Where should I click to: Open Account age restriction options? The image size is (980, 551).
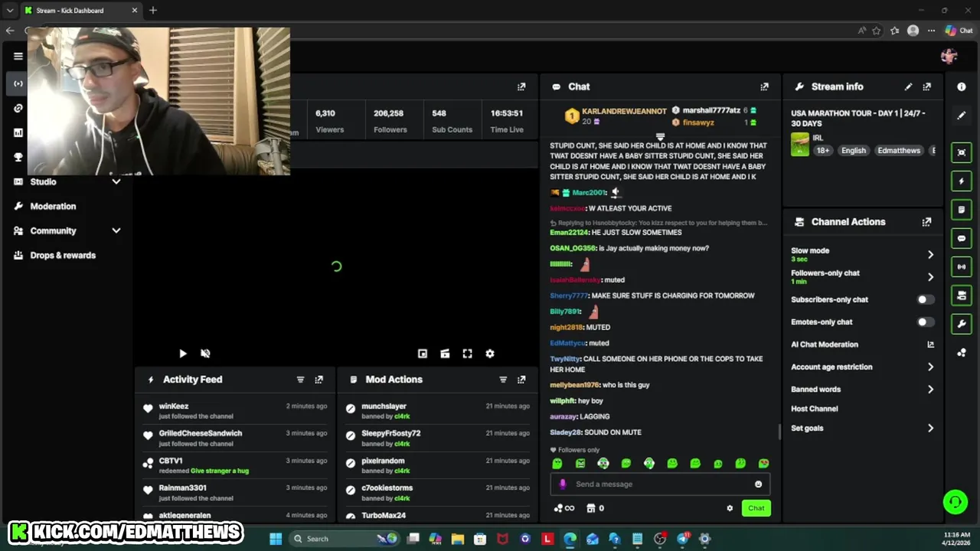[930, 367]
